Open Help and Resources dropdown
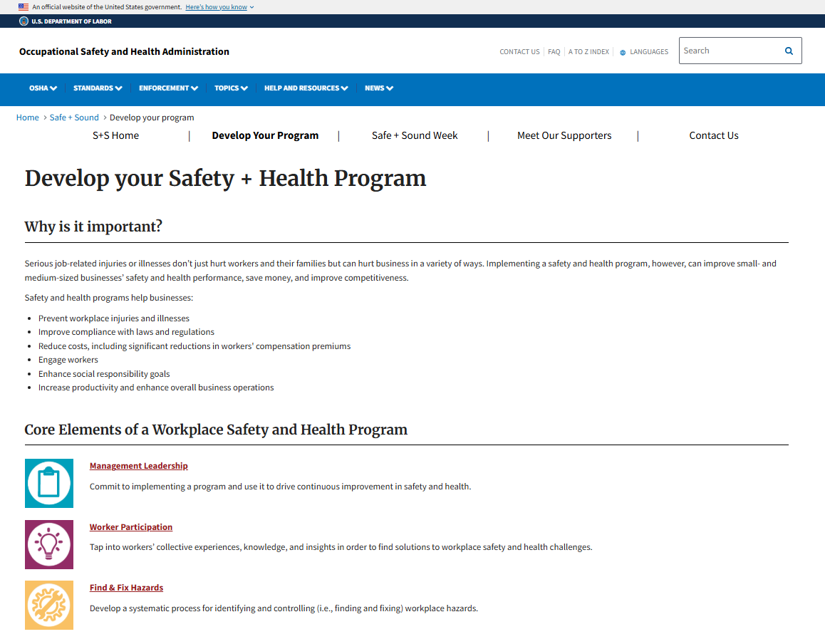The width and height of the screenshot is (825, 644). tap(306, 88)
